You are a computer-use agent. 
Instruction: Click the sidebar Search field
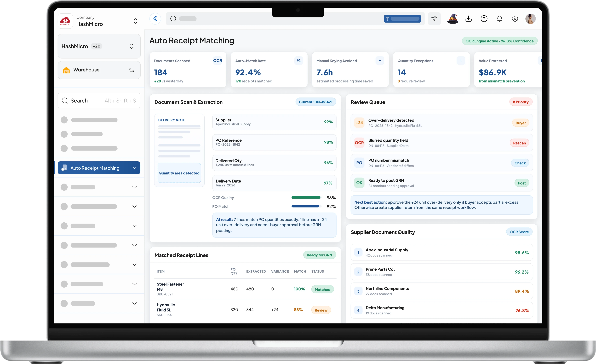pyautogui.click(x=99, y=100)
